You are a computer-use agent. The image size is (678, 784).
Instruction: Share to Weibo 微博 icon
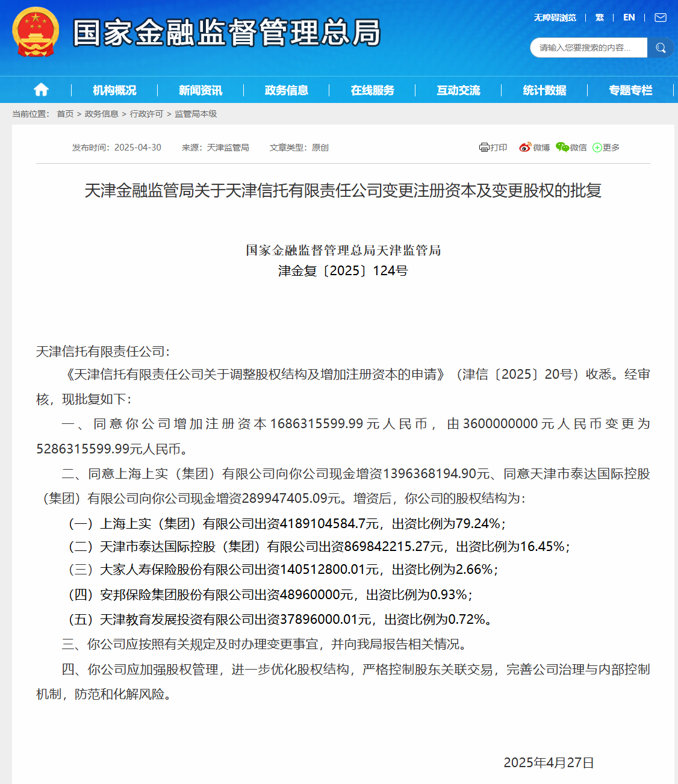[534, 148]
